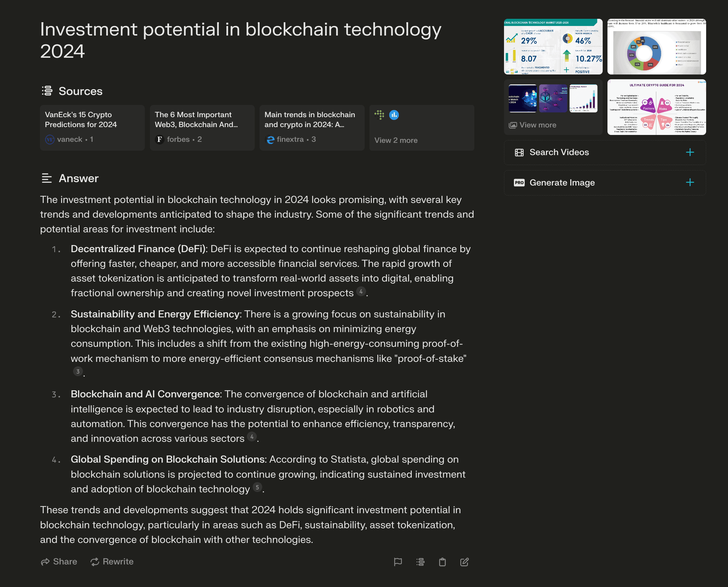Copy answer with the clipboard icon

click(442, 562)
